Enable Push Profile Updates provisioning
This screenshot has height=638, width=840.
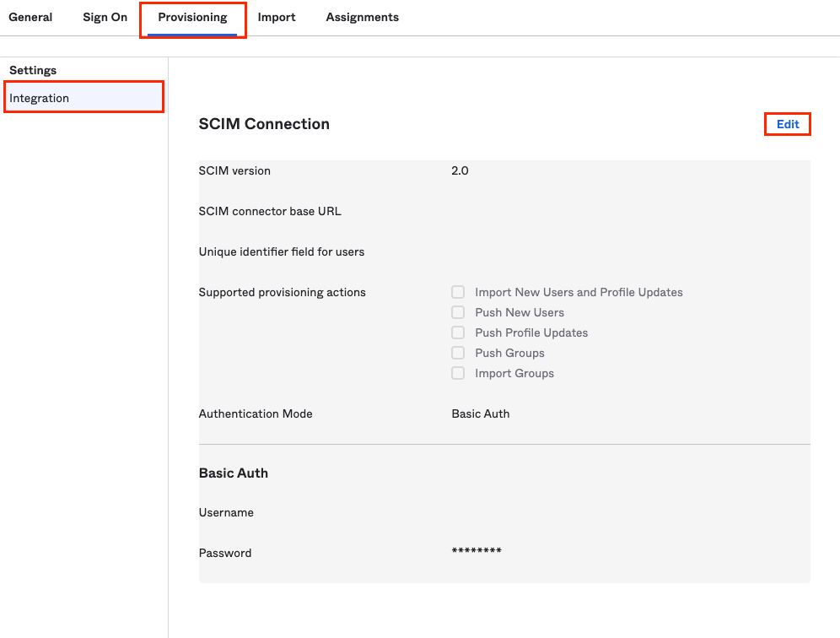458,332
